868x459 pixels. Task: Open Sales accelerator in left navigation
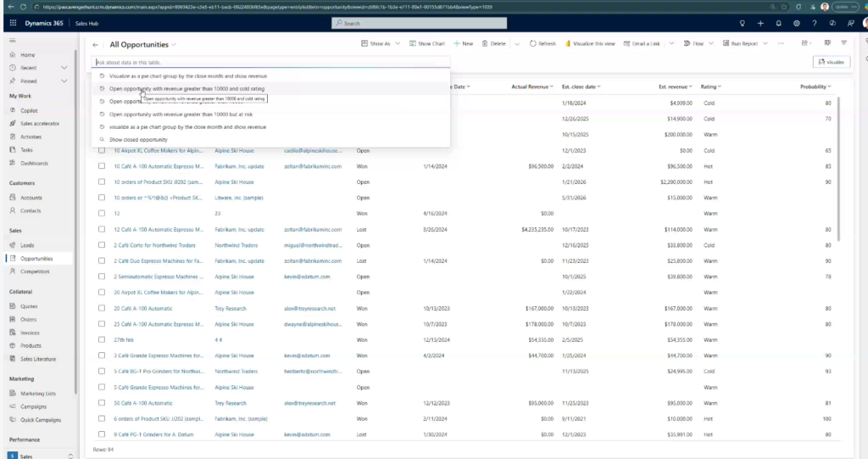pos(39,123)
